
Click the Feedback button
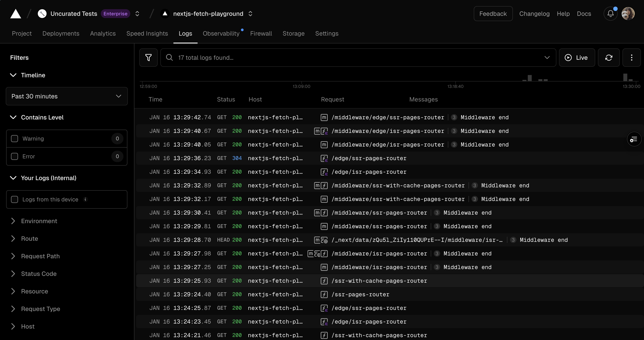click(x=493, y=14)
